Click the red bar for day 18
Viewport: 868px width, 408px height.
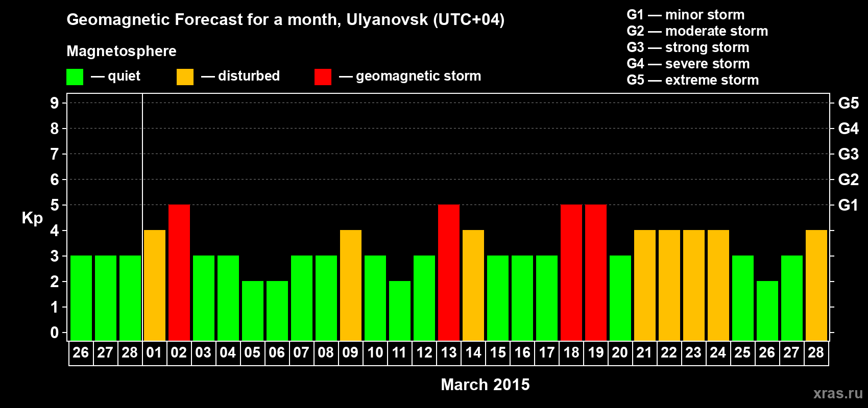coord(571,273)
